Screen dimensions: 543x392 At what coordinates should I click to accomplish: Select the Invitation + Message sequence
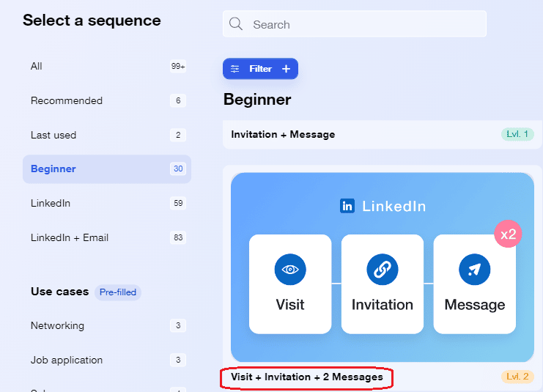tap(382, 135)
